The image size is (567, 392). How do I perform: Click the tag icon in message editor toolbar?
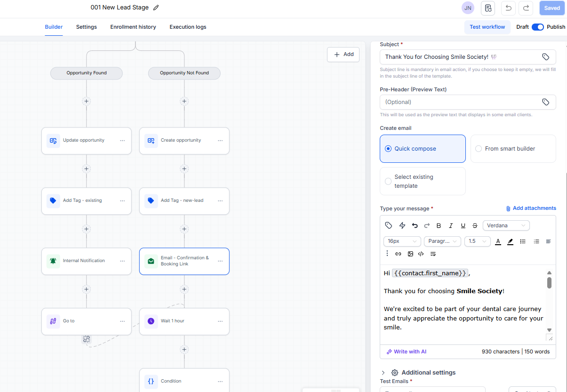pyautogui.click(x=389, y=225)
